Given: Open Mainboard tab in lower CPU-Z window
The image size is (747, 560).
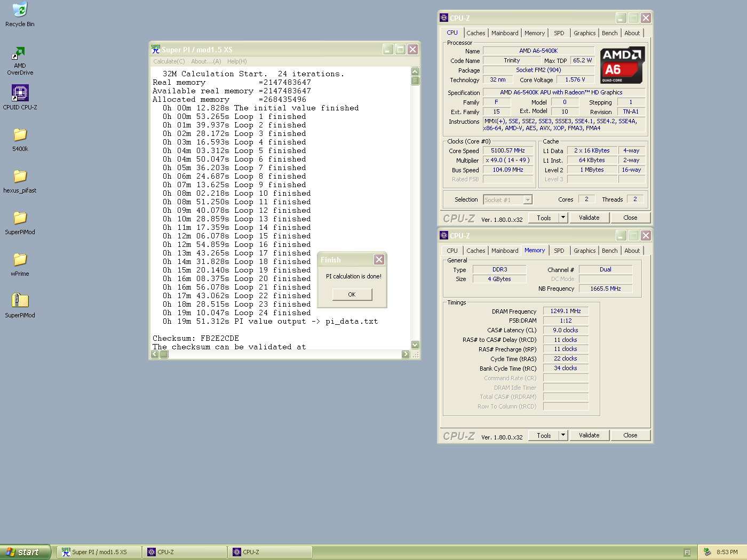Looking at the screenshot, I should click(x=505, y=251).
